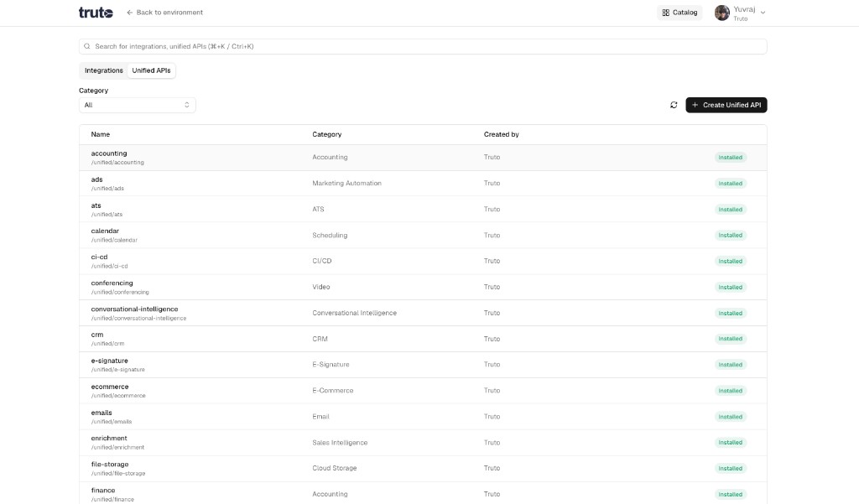Viewport: 859px width, 504px height.
Task: Click the Name column header
Action: click(x=101, y=134)
